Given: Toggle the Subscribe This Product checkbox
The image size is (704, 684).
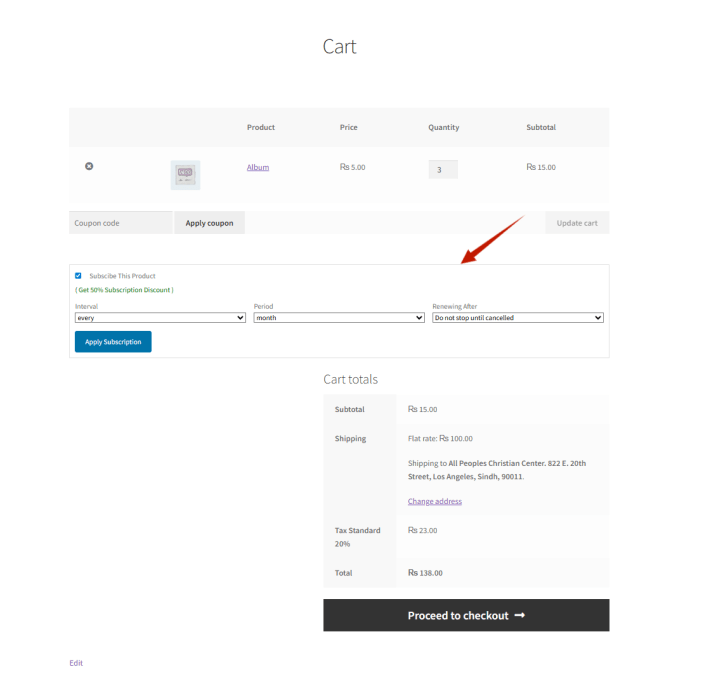Looking at the screenshot, I should pyautogui.click(x=78, y=276).
